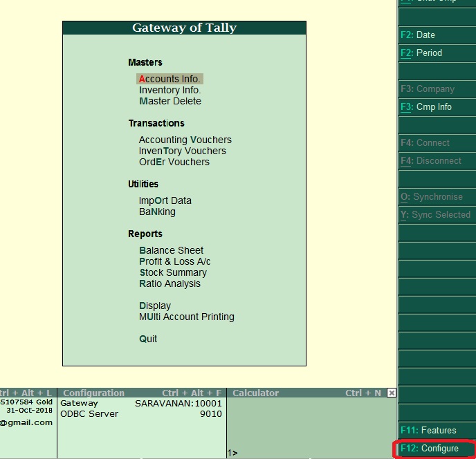Viewport: 476px width, 459px height.
Task: View the Balance Sheet report
Action: (171, 251)
